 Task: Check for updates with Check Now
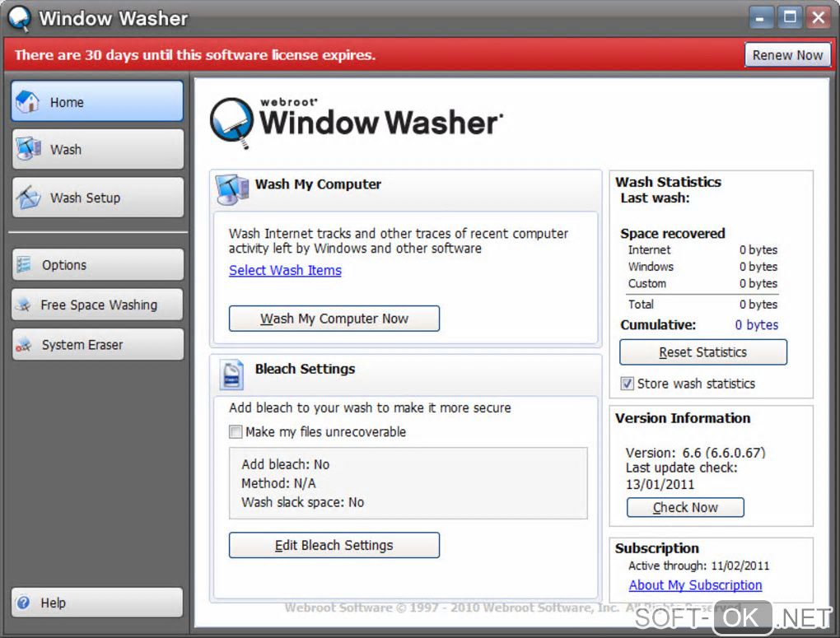coord(685,507)
